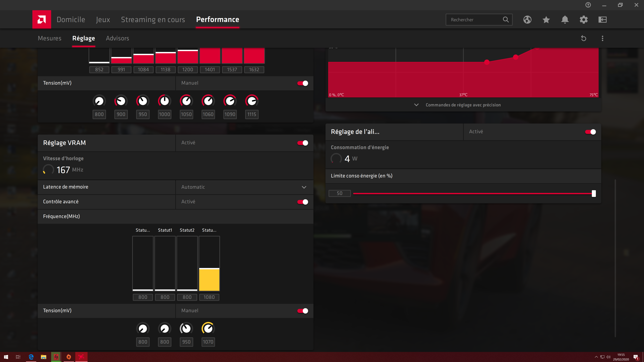
Task: Click the 1080 VRAM frequency value box
Action: (x=209, y=297)
